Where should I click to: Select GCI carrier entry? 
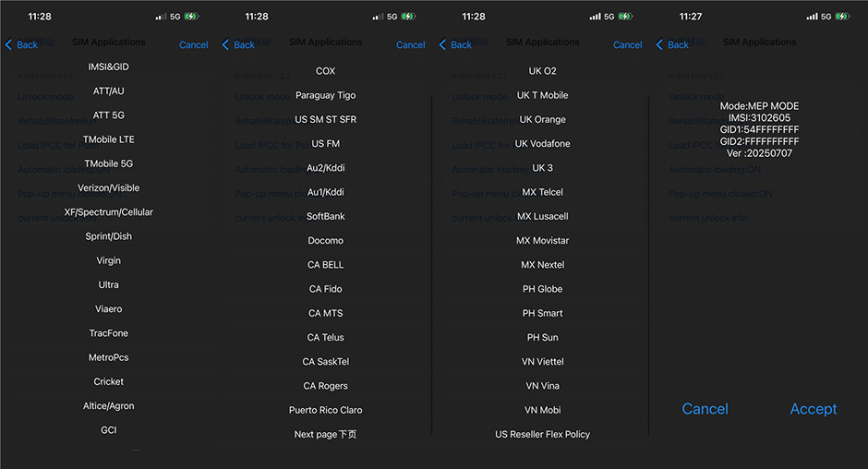[109, 430]
